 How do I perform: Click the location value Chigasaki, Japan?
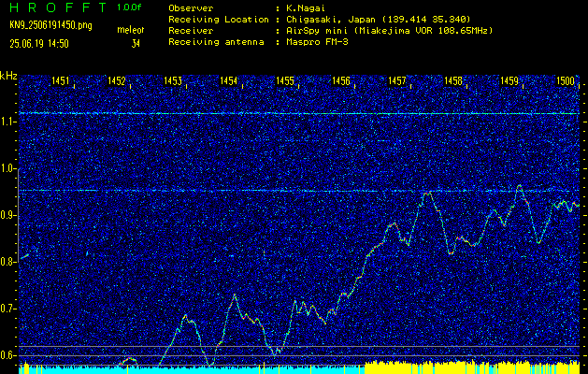331,20
